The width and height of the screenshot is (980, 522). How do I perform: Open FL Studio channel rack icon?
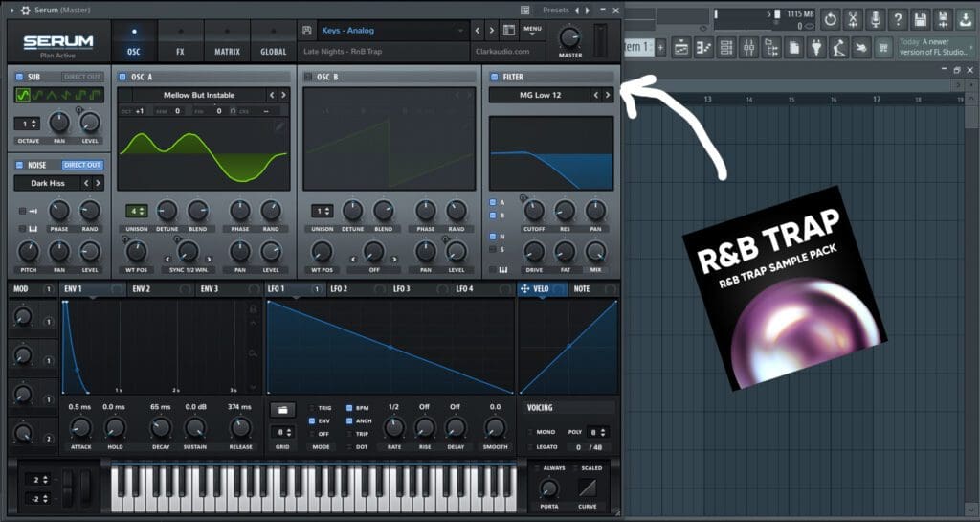pos(726,48)
